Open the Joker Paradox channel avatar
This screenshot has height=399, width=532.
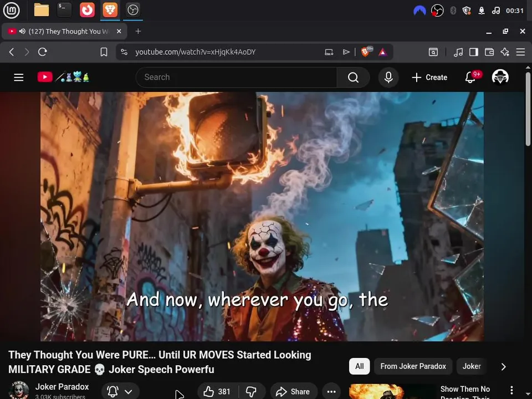tap(19, 390)
